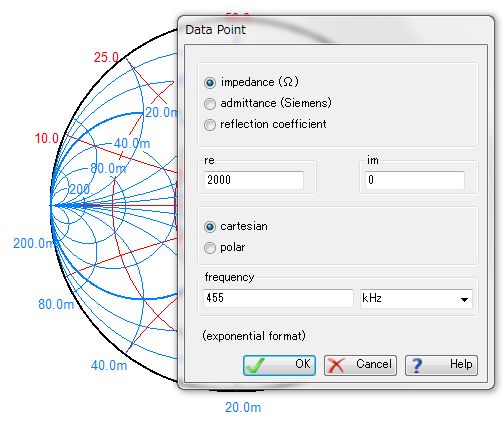Open Help for the Data Point dialog
The width and height of the screenshot is (503, 421).
[x=441, y=366]
